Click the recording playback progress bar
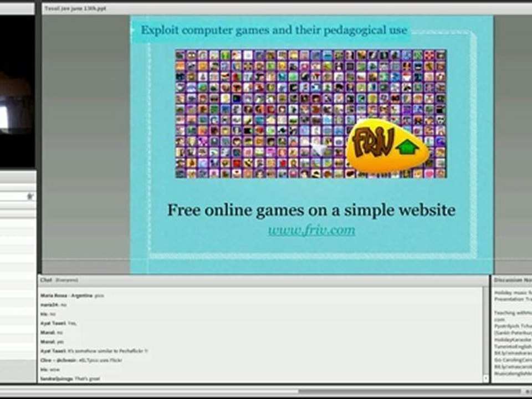532x399 pixels. pyautogui.click(x=260, y=391)
